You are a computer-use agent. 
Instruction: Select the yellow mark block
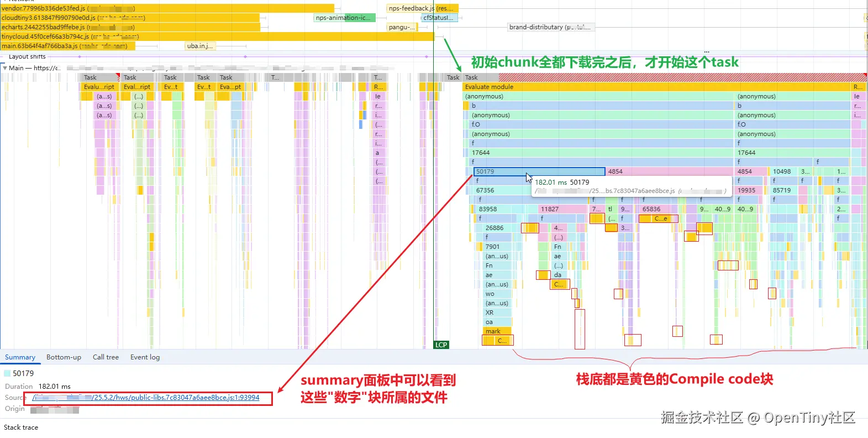(497, 331)
